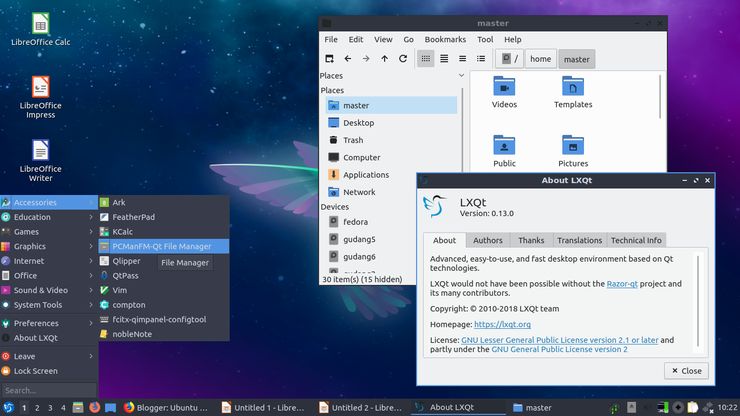Viewport: 740px width, 416px height.
Task: Open the Pictures folder icon
Action: click(x=573, y=145)
